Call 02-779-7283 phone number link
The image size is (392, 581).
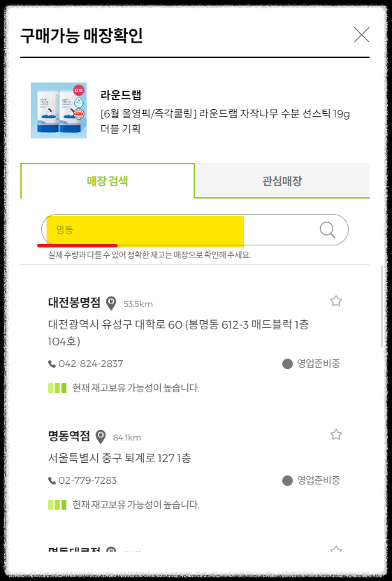tap(87, 480)
